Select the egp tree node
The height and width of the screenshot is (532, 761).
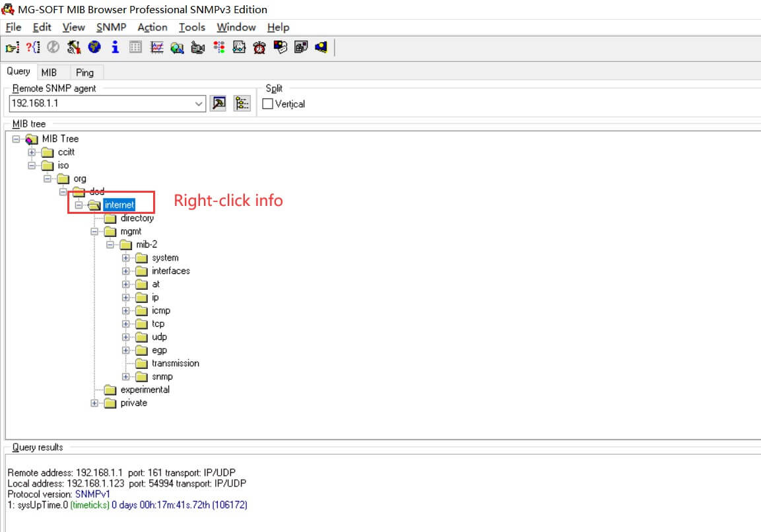pyautogui.click(x=159, y=350)
